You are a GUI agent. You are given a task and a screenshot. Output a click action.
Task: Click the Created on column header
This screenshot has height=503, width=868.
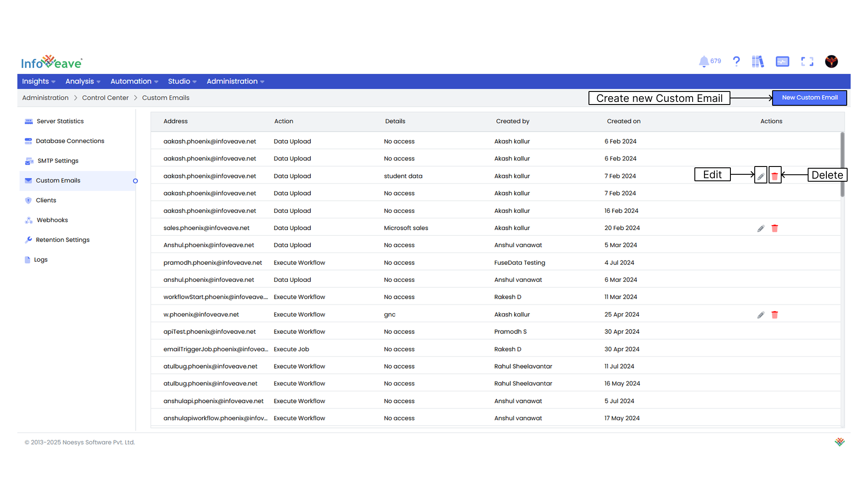point(624,121)
